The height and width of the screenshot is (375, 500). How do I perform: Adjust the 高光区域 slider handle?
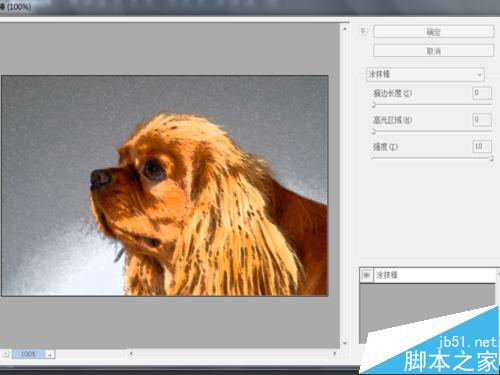tap(374, 132)
